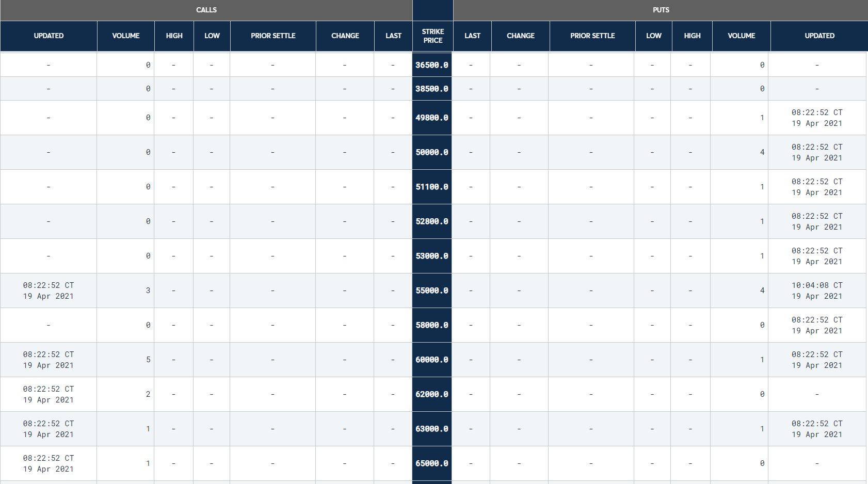Select the 65000.0 strike price cell
The width and height of the screenshot is (868, 484).
pos(432,463)
